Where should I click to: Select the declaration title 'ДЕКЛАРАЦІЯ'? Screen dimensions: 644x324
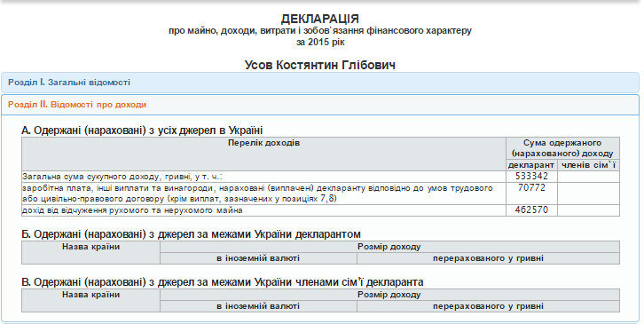tap(320, 19)
